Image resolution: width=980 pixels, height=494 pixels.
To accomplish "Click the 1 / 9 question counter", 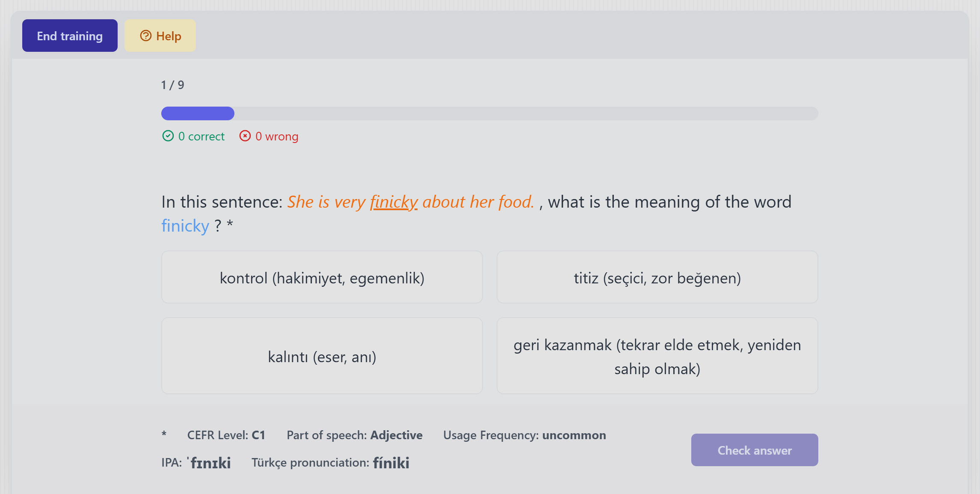I will point(172,85).
